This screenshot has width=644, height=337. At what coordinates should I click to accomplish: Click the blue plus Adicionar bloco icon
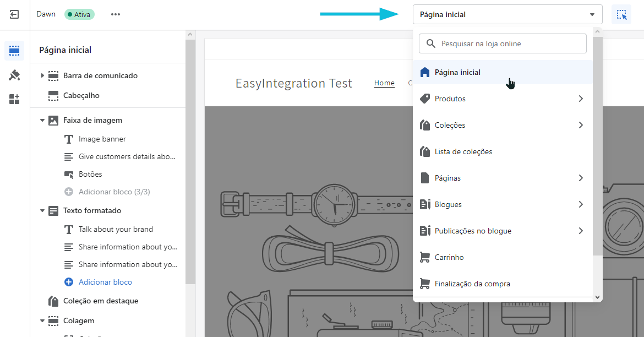[x=69, y=282]
